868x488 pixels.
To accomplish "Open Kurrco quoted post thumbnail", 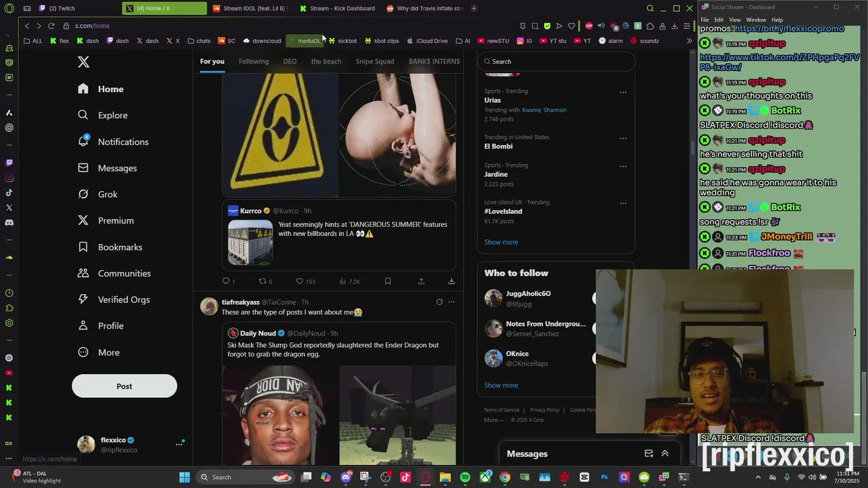I will 250,242.
